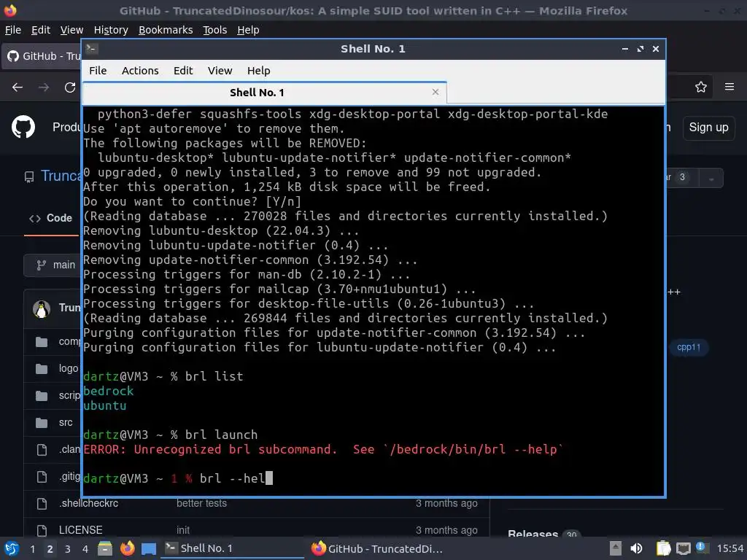The image size is (747, 560).
Task: Open Firefox hamburger application menu
Action: [x=729, y=87]
